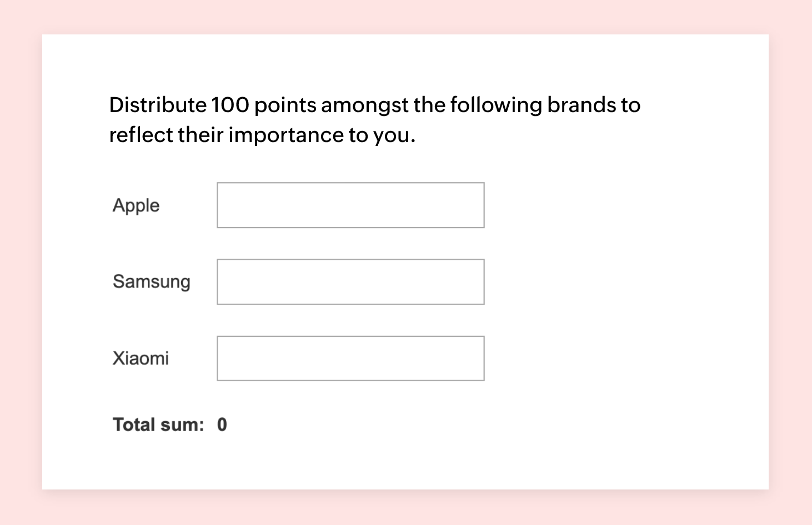Click the word 'amongst' in the question
This screenshot has height=525, width=812.
click(364, 105)
